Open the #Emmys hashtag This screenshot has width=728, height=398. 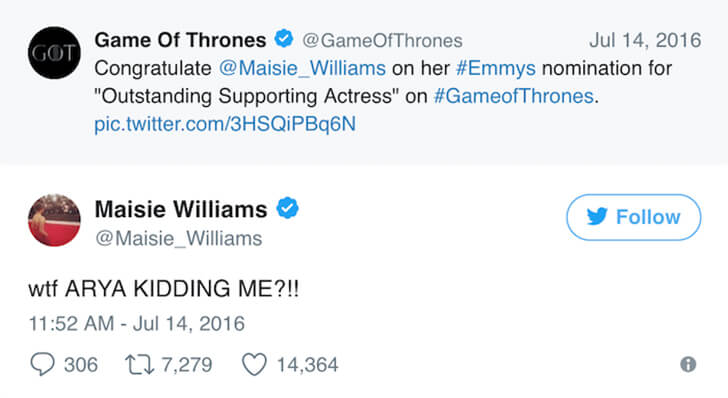[496, 68]
